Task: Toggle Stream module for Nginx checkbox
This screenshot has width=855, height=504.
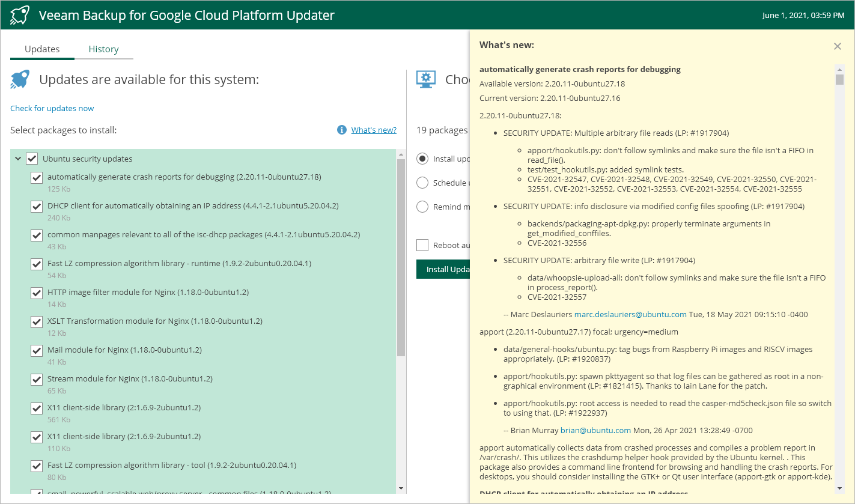Action: (37, 379)
